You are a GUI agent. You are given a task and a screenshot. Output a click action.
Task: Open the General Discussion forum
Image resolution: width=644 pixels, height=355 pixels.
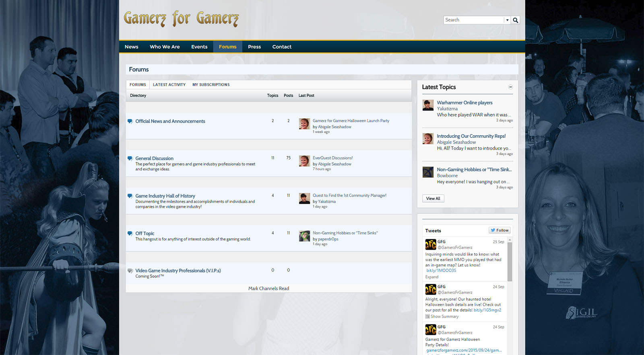point(154,158)
